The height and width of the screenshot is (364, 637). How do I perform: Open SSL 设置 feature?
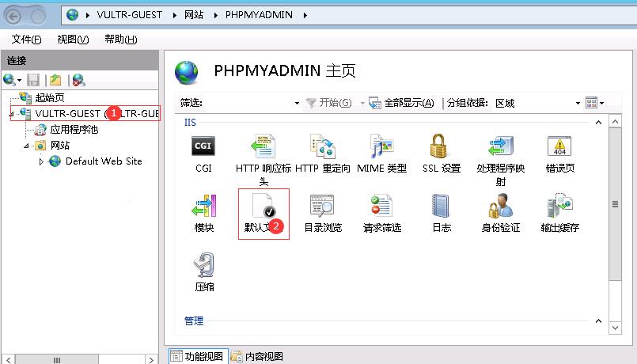pyautogui.click(x=438, y=146)
